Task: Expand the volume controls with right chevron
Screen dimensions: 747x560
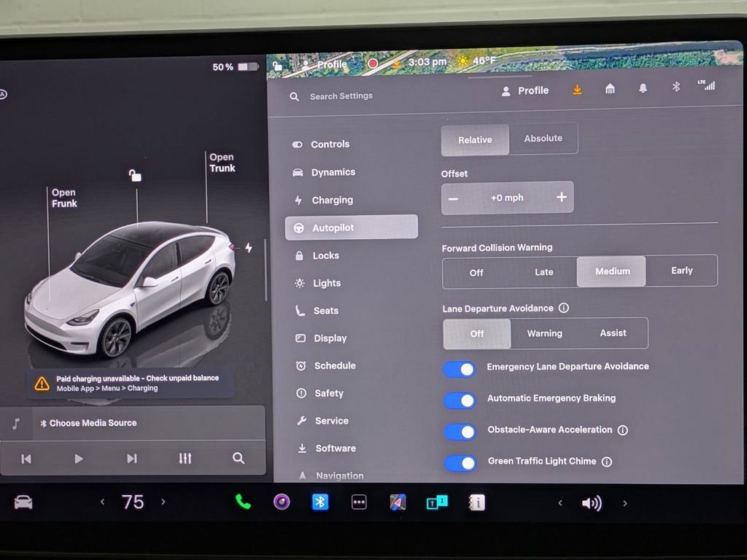Action: [624, 503]
